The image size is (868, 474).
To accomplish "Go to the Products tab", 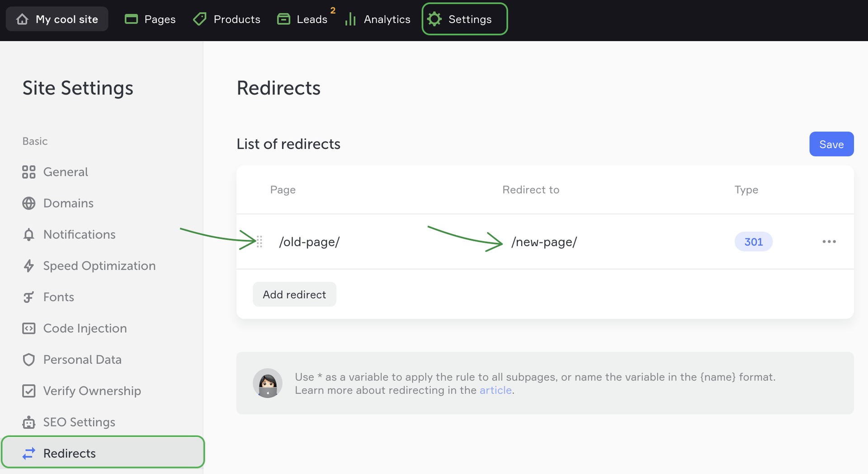I will tap(227, 19).
